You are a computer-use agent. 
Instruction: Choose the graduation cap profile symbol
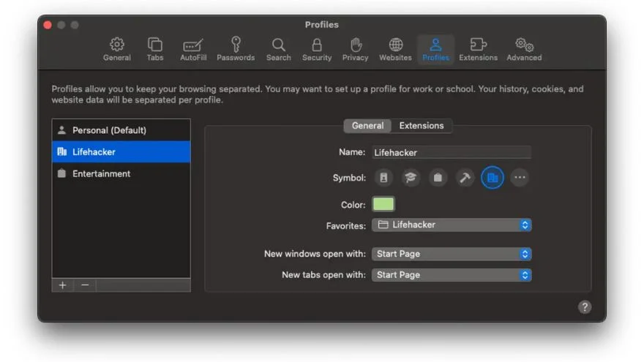click(x=411, y=178)
